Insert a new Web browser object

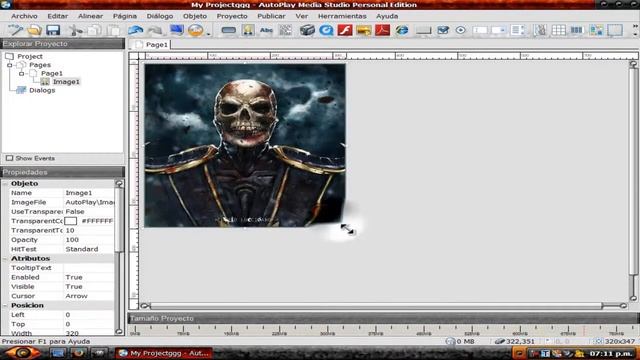coord(402,30)
